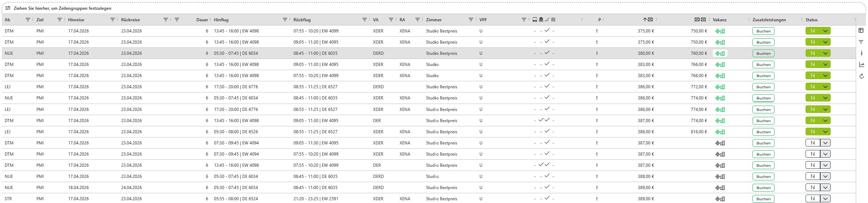Sort by the per-person price column header

click(x=648, y=20)
